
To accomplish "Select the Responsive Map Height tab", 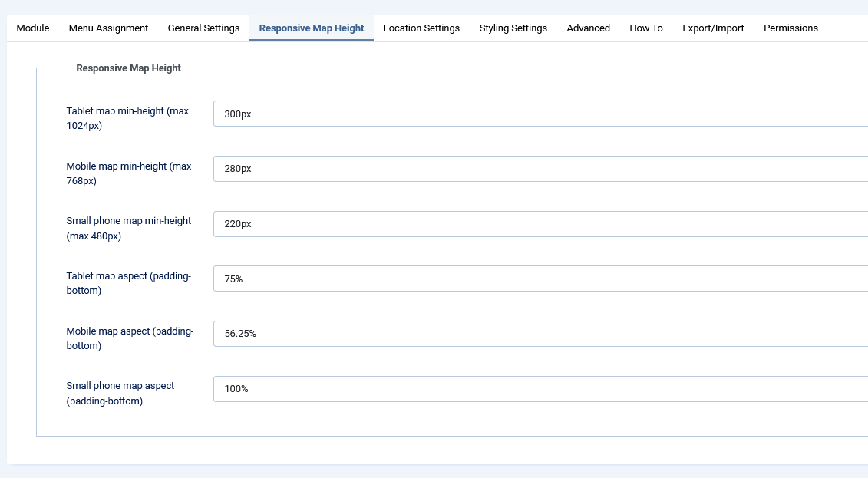I will (312, 28).
